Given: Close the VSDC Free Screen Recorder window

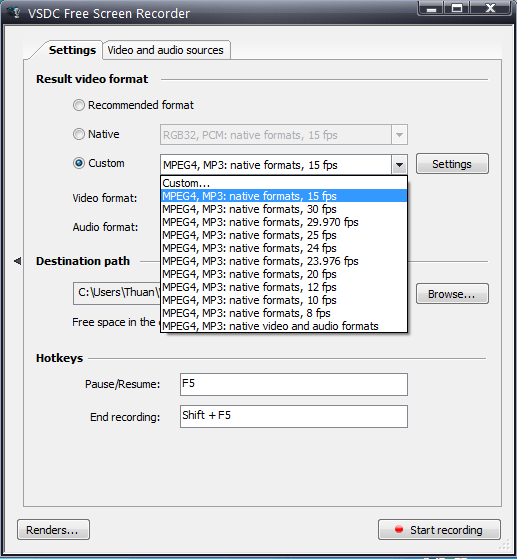Looking at the screenshot, I should click(491, 8).
